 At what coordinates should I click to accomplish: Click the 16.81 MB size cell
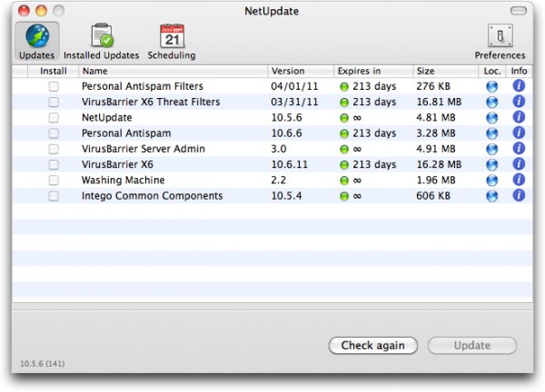[x=439, y=102]
